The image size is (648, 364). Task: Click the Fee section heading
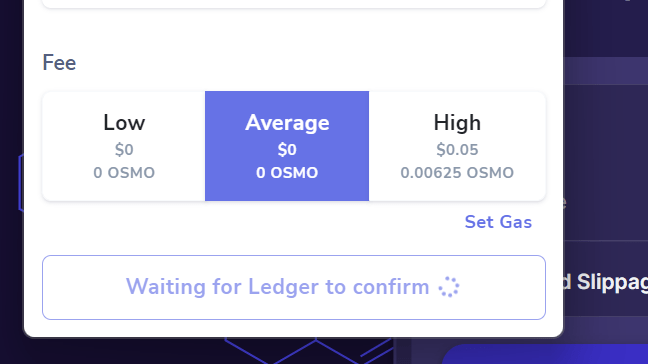pyautogui.click(x=59, y=63)
